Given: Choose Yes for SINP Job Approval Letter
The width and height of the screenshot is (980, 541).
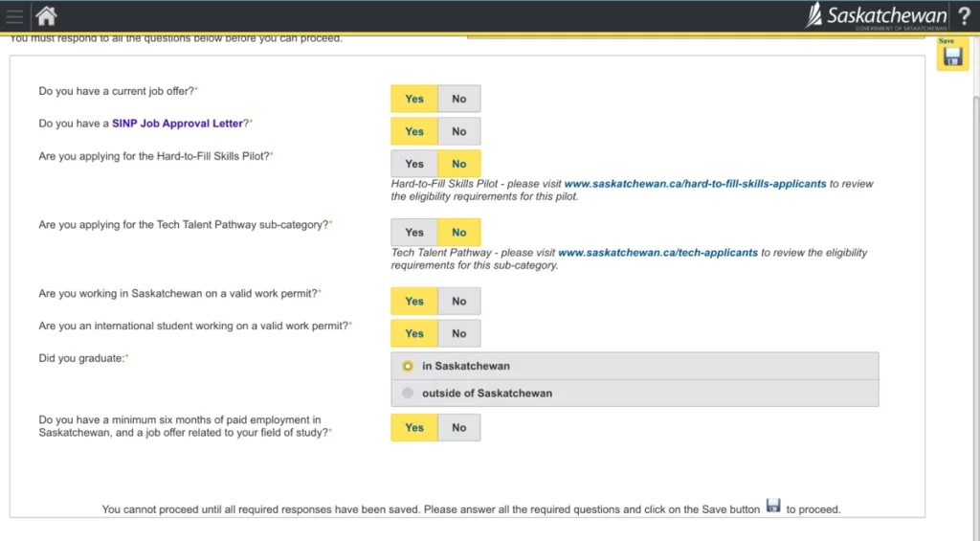Looking at the screenshot, I should pyautogui.click(x=414, y=131).
